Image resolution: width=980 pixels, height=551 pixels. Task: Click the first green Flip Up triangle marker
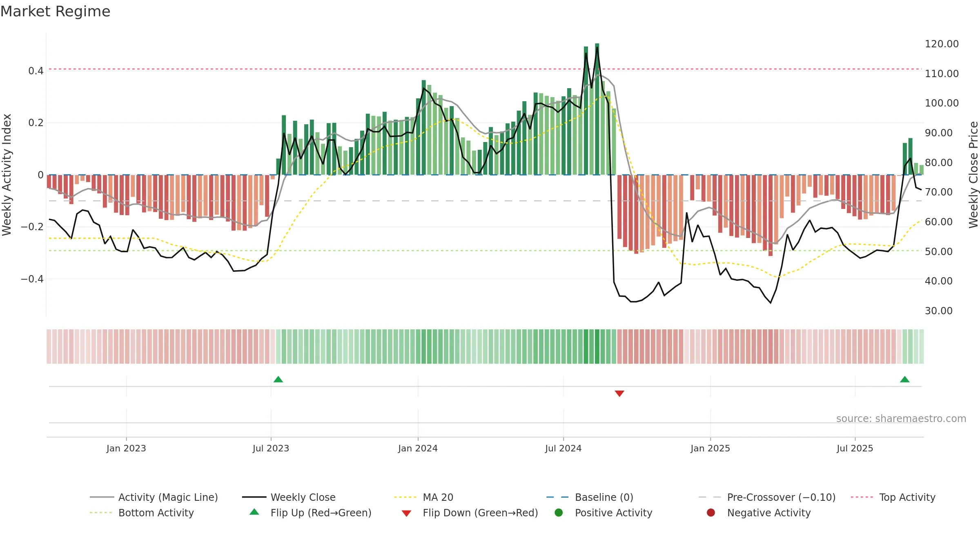[x=278, y=379]
